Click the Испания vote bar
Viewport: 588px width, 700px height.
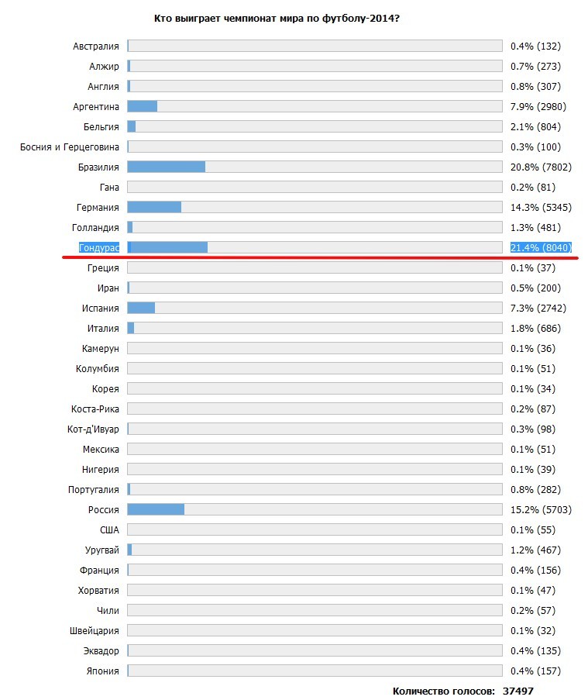[x=315, y=308]
